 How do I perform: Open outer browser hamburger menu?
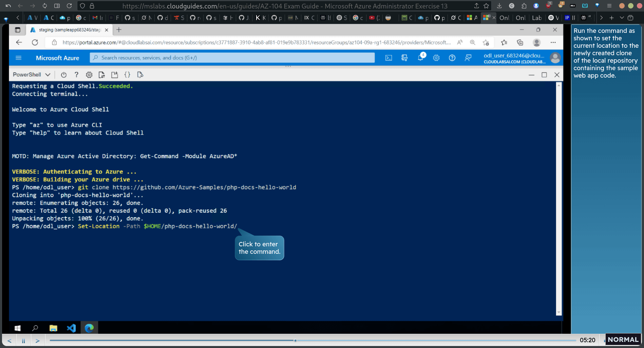point(609,6)
